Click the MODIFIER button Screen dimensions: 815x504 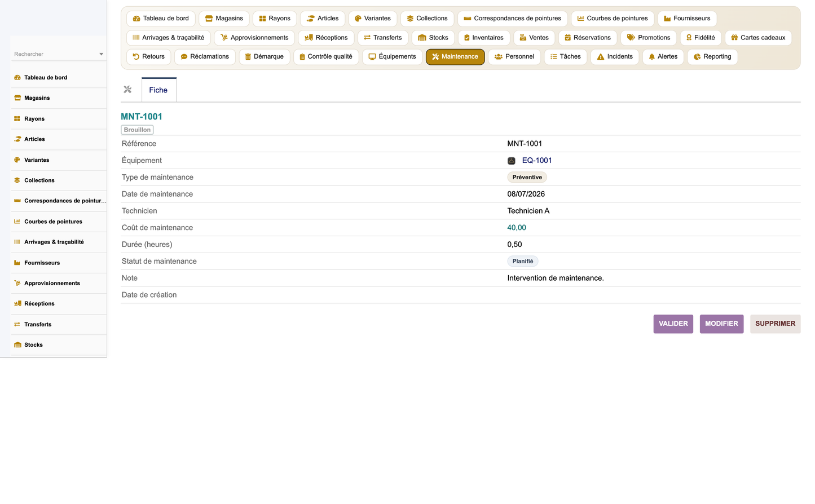tap(722, 324)
